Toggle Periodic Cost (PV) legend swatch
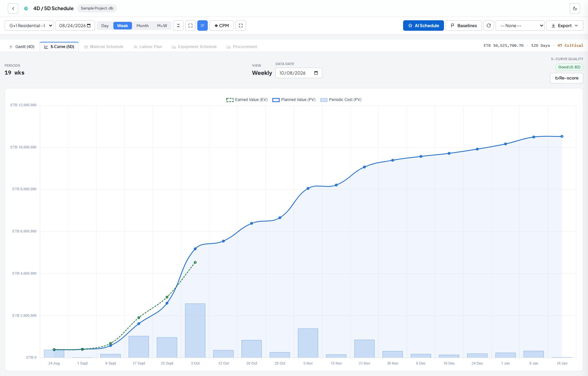Screen dimensions: 588x376 [x=324, y=100]
